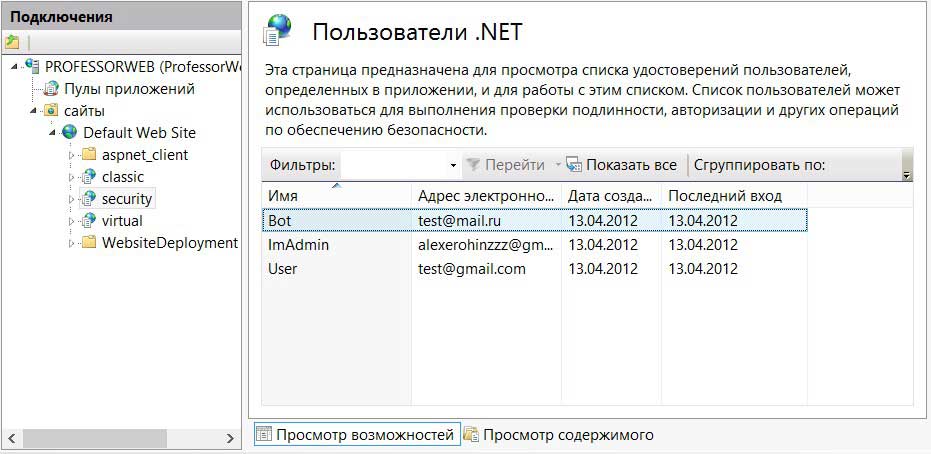Select the Bot user row
The width and height of the screenshot is (931, 454).
[x=534, y=220]
